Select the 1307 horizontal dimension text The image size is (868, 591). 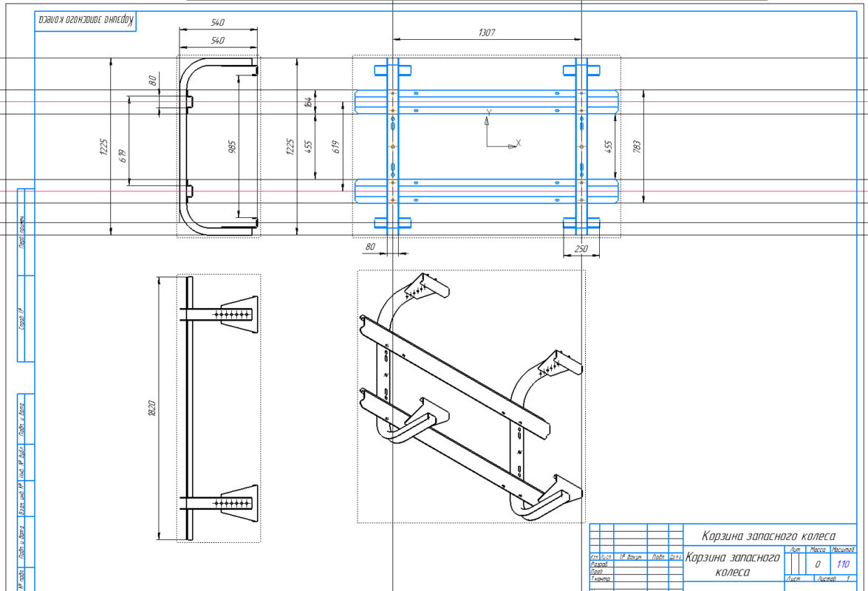click(486, 33)
